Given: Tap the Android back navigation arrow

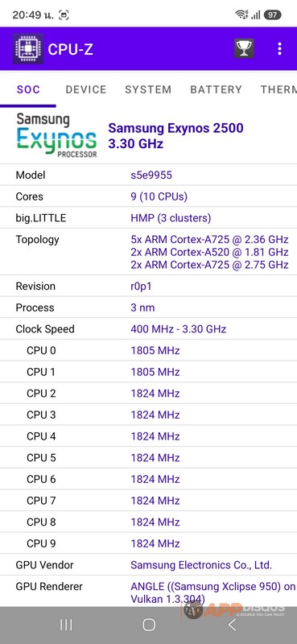Looking at the screenshot, I should 232,625.
